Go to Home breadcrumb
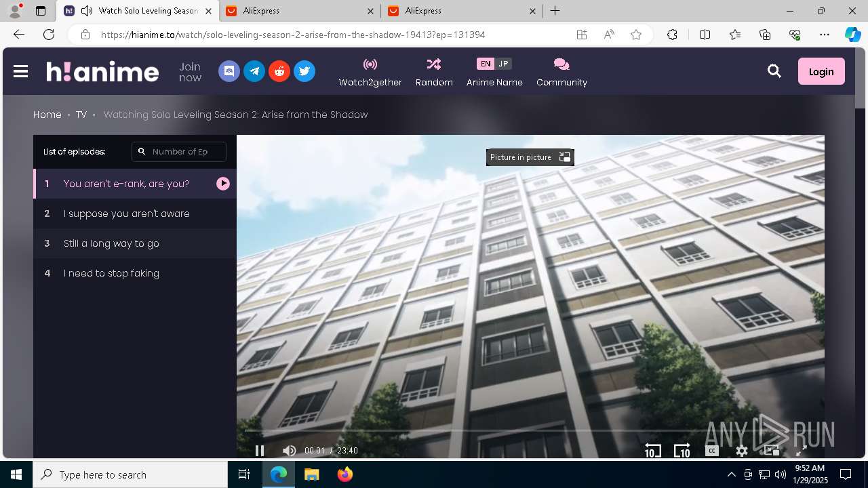 (47, 115)
